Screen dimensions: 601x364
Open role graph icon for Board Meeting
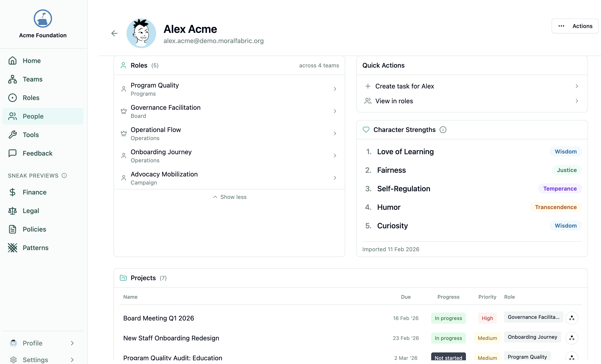pyautogui.click(x=572, y=318)
